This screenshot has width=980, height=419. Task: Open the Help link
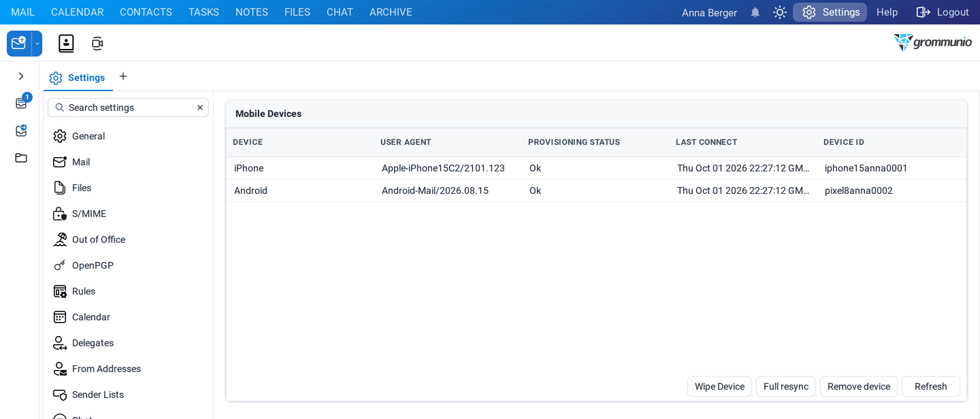coord(887,12)
